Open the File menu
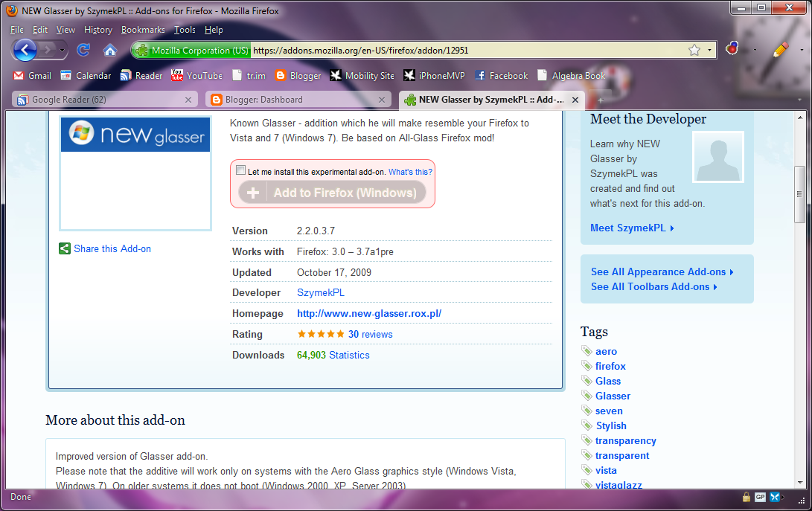The image size is (812, 511). pyautogui.click(x=16, y=30)
